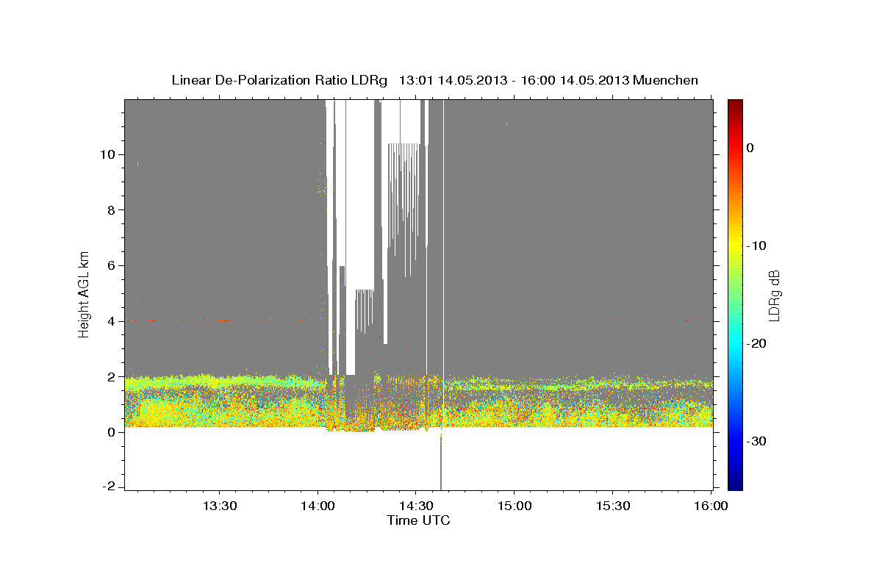Click the 'Time UTC' x-axis label
The height and width of the screenshot is (588, 882).
tap(418, 520)
